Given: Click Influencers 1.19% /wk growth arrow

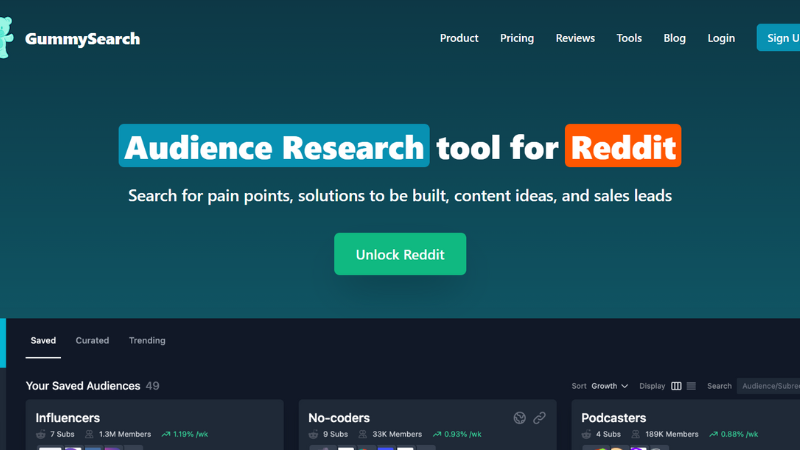Looking at the screenshot, I should [x=166, y=434].
